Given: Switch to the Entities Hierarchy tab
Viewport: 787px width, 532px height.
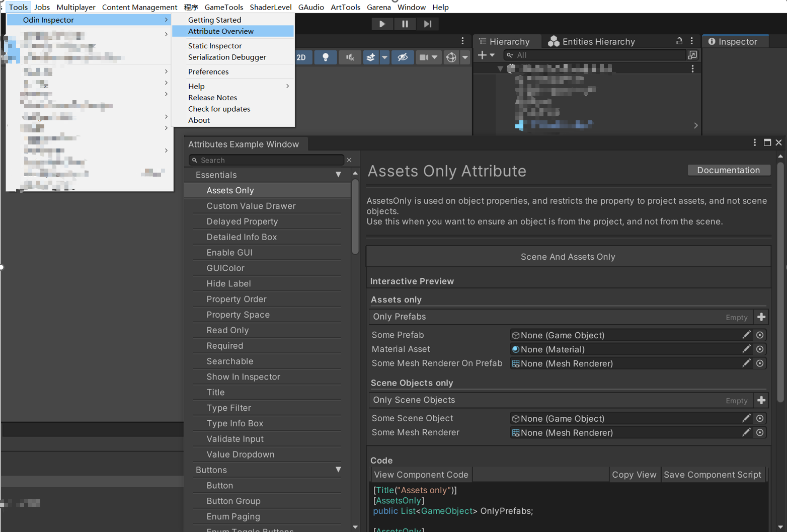Looking at the screenshot, I should click(x=592, y=42).
